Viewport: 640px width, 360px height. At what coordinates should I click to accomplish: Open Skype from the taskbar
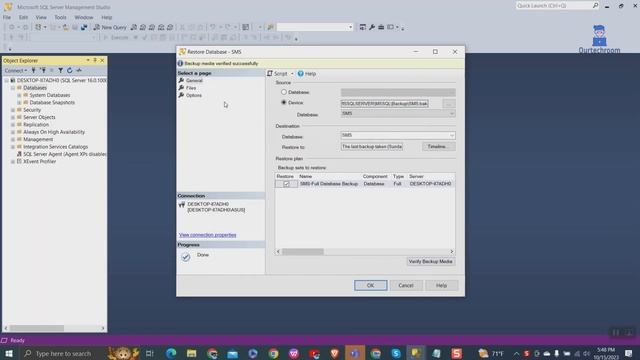click(x=396, y=353)
